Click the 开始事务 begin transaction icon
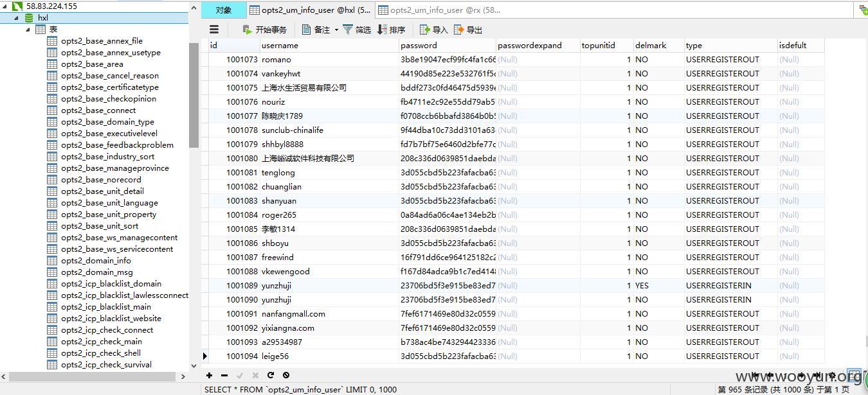 (247, 30)
